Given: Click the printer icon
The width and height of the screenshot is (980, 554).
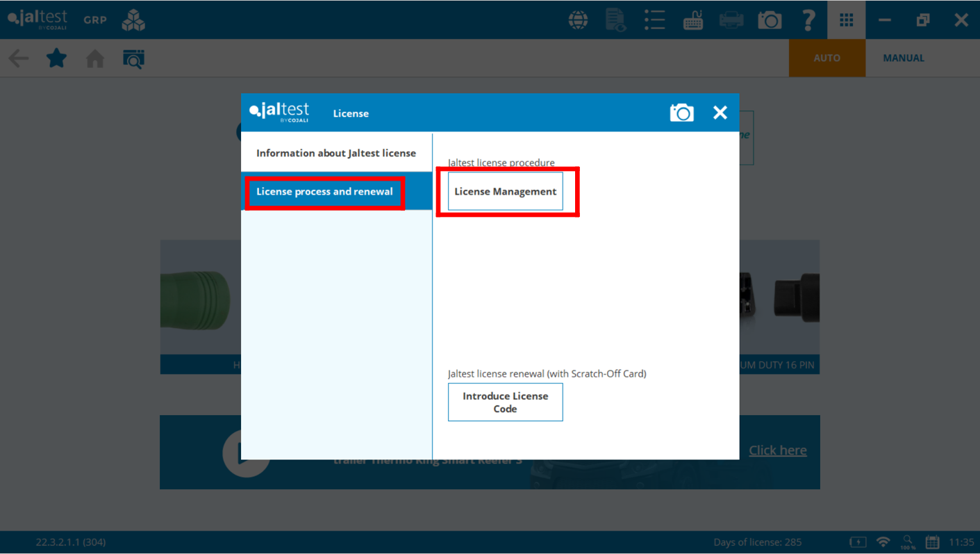Looking at the screenshot, I should click(x=731, y=20).
